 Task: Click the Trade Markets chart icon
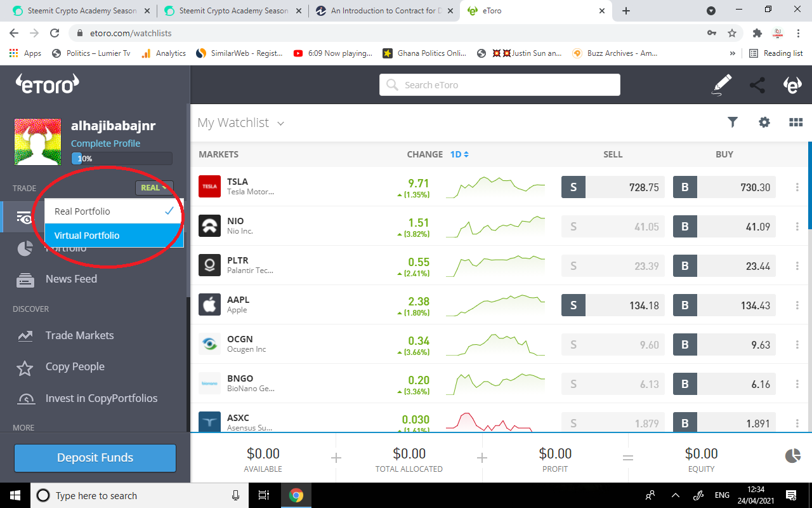click(25, 336)
